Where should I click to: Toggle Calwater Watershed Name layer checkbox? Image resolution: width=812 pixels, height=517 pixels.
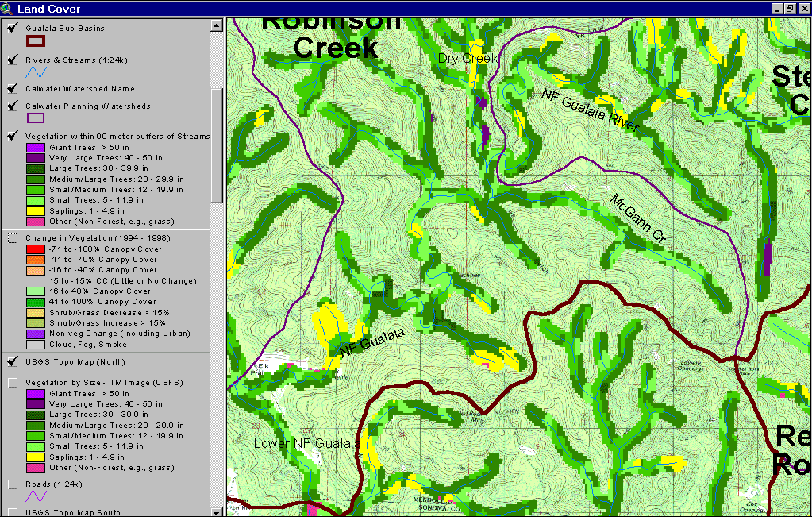click(13, 89)
